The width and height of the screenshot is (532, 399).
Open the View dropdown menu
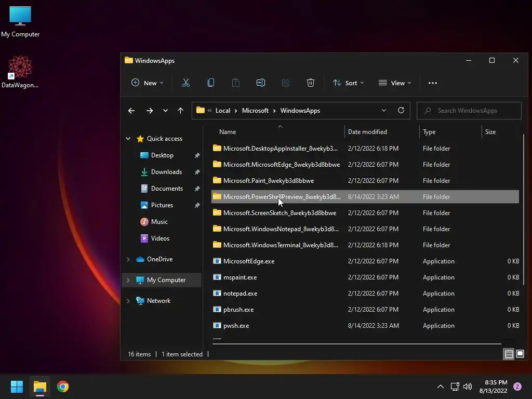point(395,83)
